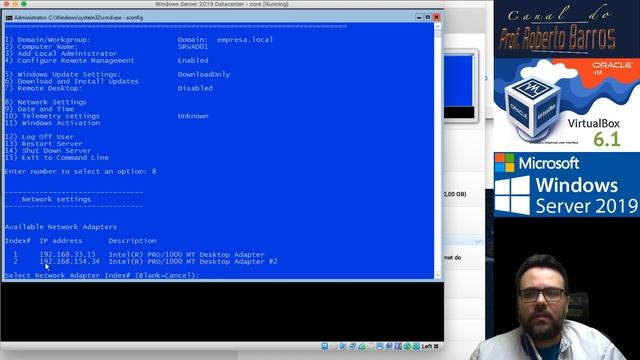Click the 'DownloadOnly' update setting value
This screenshot has width=640, height=360.
[204, 74]
